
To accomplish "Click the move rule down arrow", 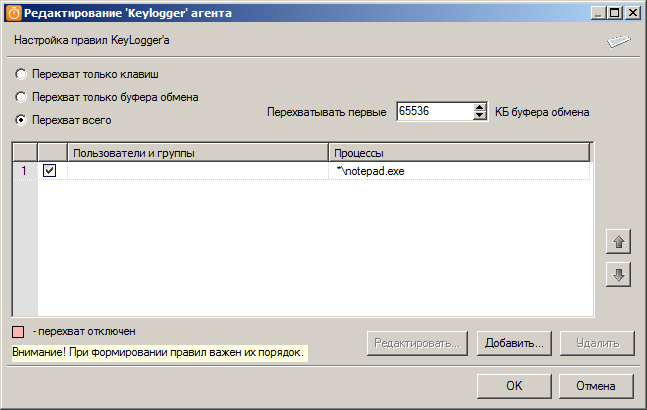I will (x=619, y=274).
